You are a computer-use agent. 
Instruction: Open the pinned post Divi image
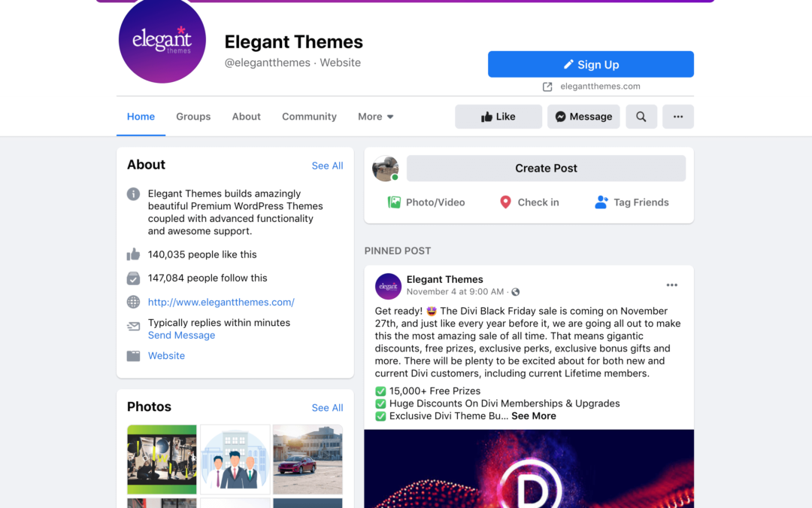(x=529, y=469)
